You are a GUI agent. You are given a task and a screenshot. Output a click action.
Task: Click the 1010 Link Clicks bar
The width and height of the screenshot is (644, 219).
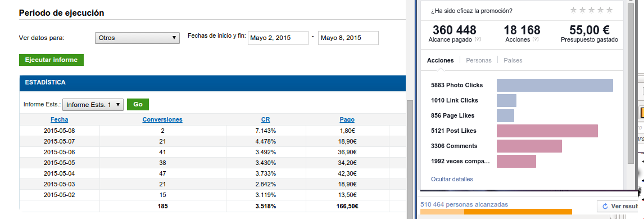(506, 100)
